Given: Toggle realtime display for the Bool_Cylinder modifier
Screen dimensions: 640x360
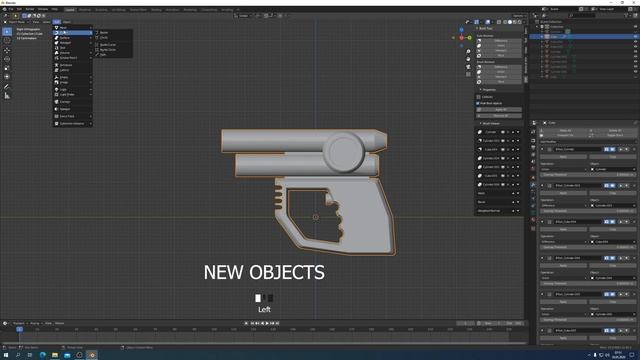Looking at the screenshot, I should [x=613, y=149].
